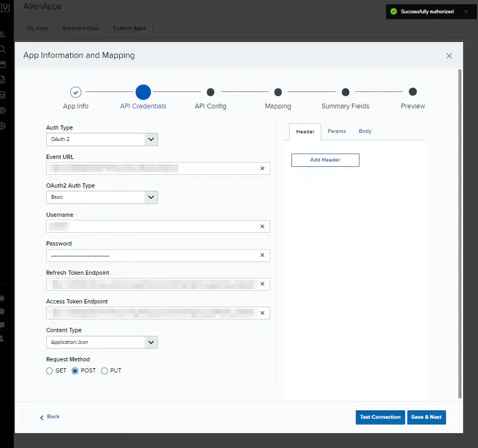This screenshot has height=448, width=478.
Task: Click the Test Connection button
Action: click(380, 417)
